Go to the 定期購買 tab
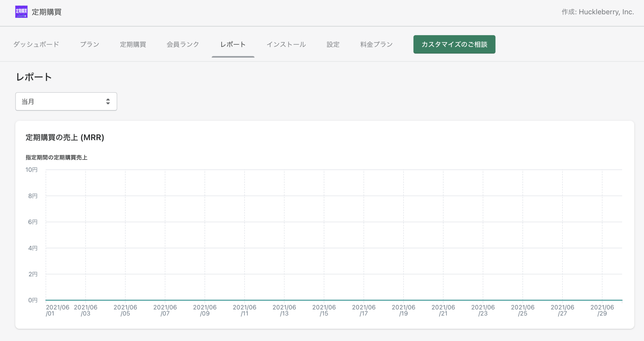644x341 pixels. pos(133,44)
